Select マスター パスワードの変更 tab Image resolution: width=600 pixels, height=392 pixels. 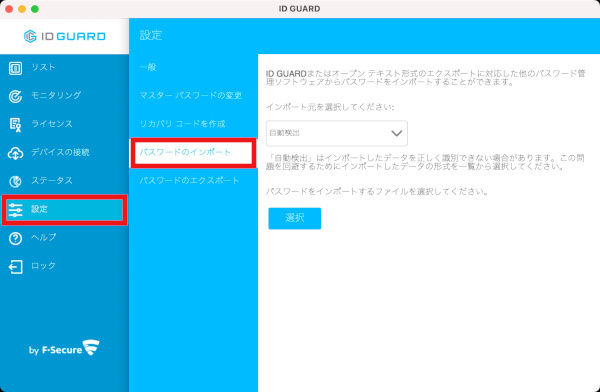(x=191, y=96)
